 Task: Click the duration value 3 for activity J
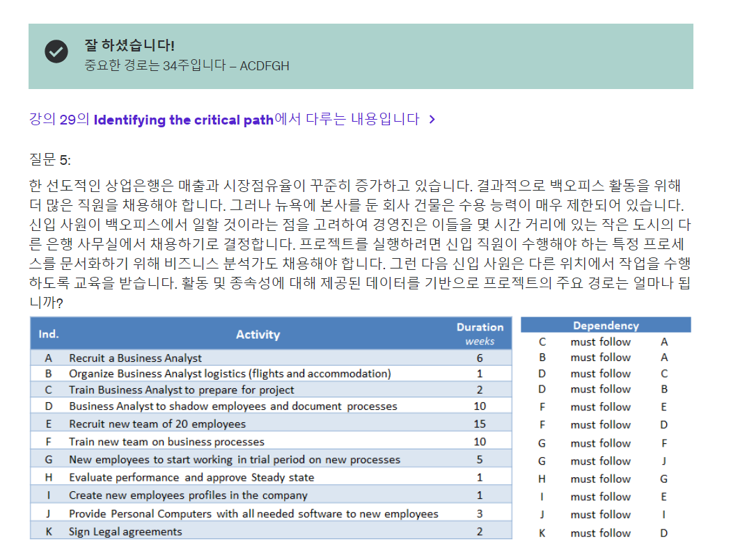click(x=480, y=513)
